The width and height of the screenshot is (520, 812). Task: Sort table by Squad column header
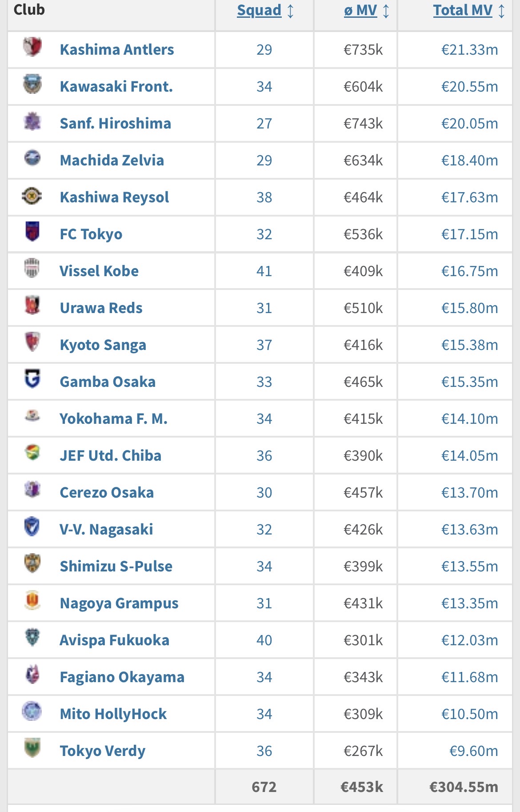[259, 10]
